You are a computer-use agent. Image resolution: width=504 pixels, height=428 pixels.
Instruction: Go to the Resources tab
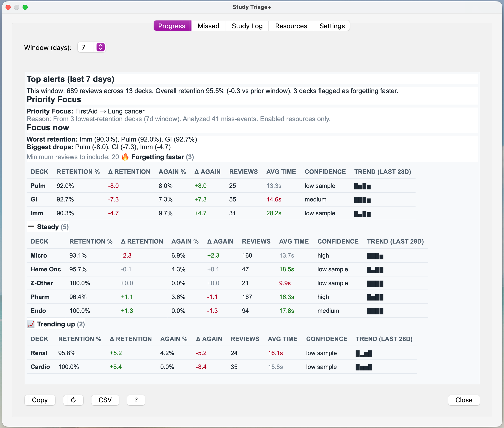pos(291,26)
